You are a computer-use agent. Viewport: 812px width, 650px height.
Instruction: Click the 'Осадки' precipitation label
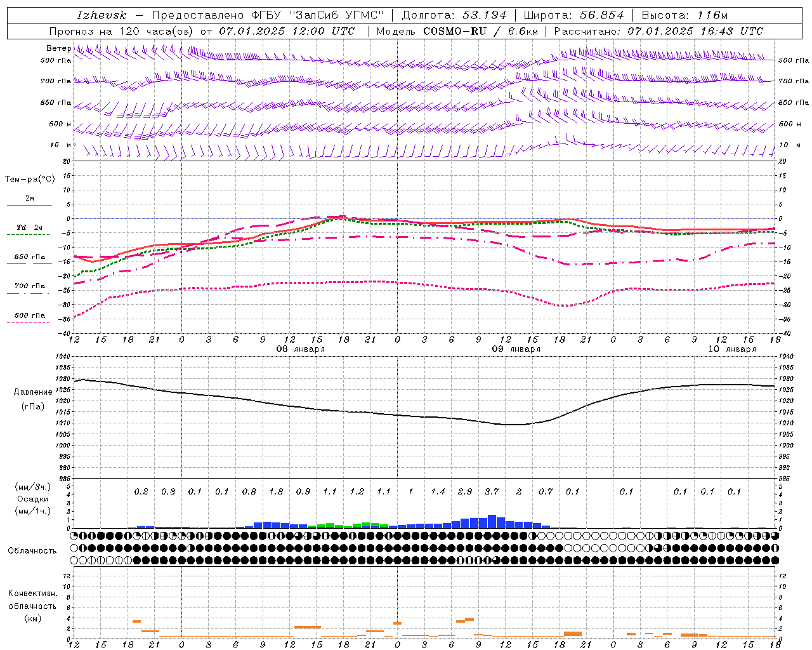point(33,499)
